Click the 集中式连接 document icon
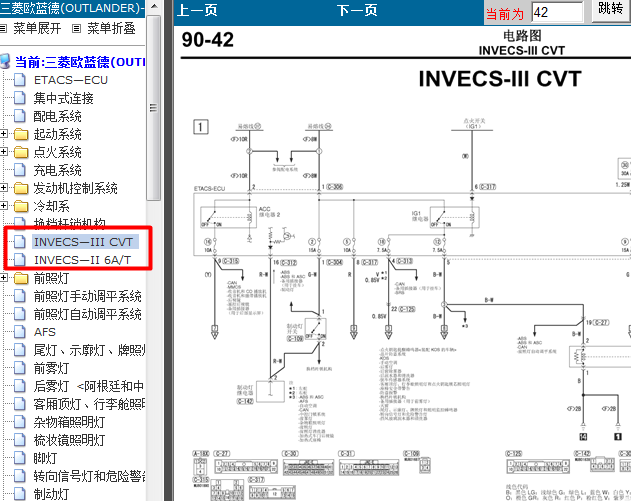The height and width of the screenshot is (501, 631). tap(20, 98)
